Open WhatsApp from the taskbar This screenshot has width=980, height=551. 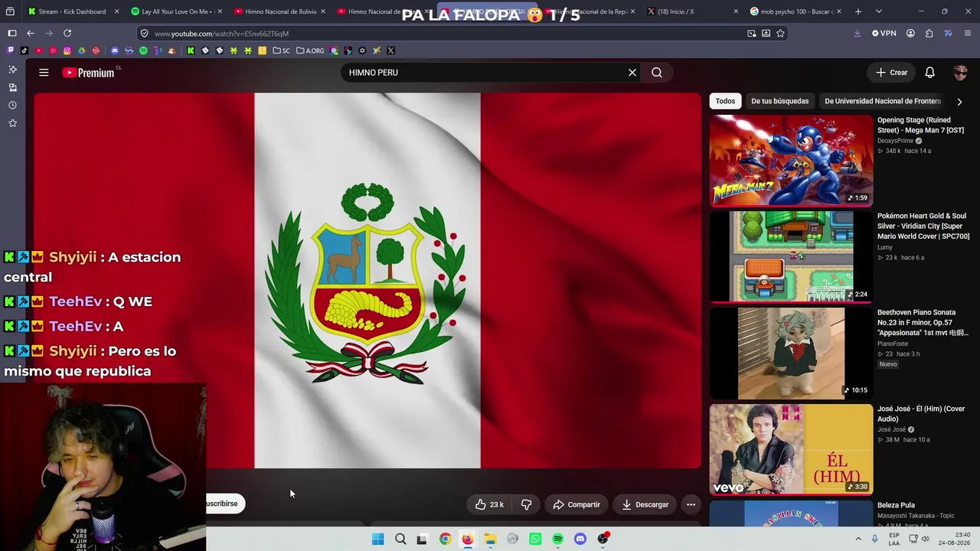(x=535, y=539)
